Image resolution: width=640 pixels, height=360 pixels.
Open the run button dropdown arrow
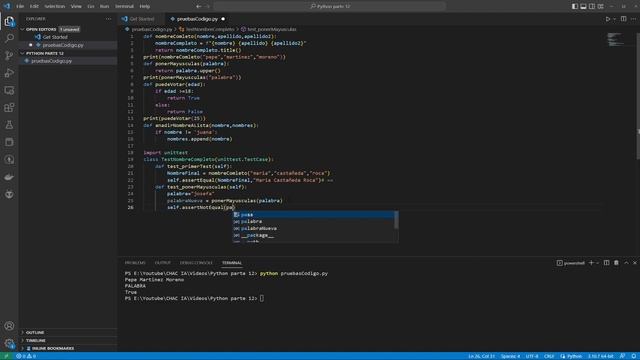pyautogui.click(x=614, y=19)
